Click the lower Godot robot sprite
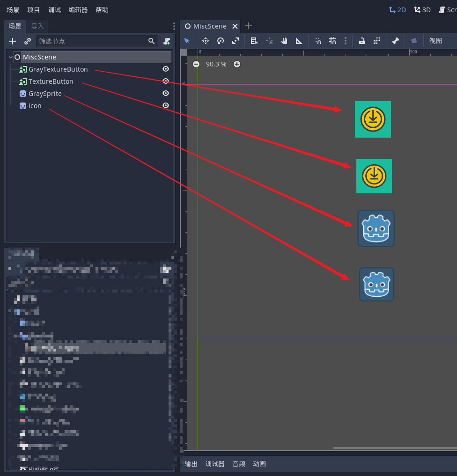The height and width of the screenshot is (476, 457). [x=376, y=285]
